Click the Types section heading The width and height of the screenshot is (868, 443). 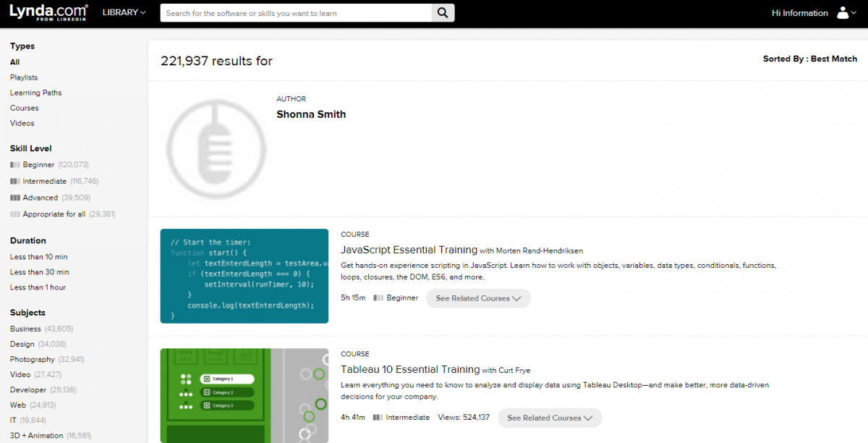(x=22, y=46)
